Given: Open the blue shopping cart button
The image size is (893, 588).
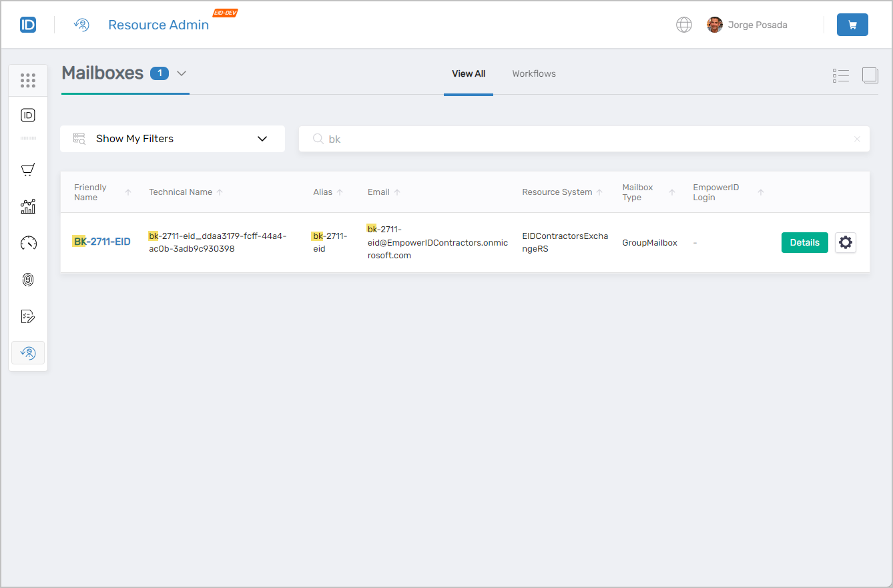Looking at the screenshot, I should pyautogui.click(x=852, y=25).
